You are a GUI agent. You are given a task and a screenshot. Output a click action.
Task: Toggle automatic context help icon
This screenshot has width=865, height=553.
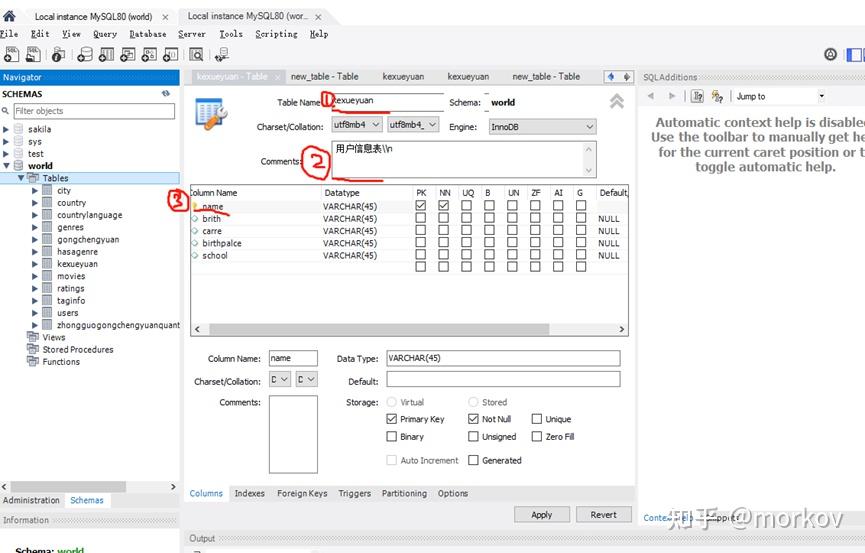697,96
